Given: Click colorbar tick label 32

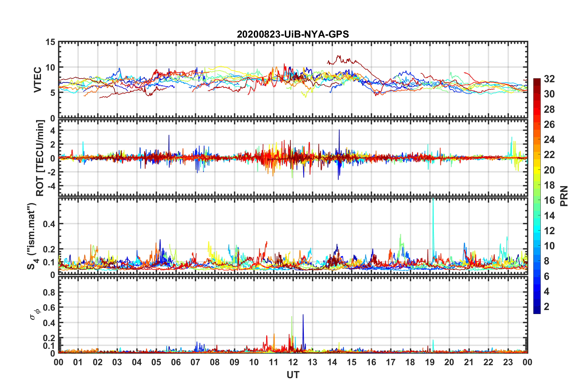Looking at the screenshot, I should (549, 79).
